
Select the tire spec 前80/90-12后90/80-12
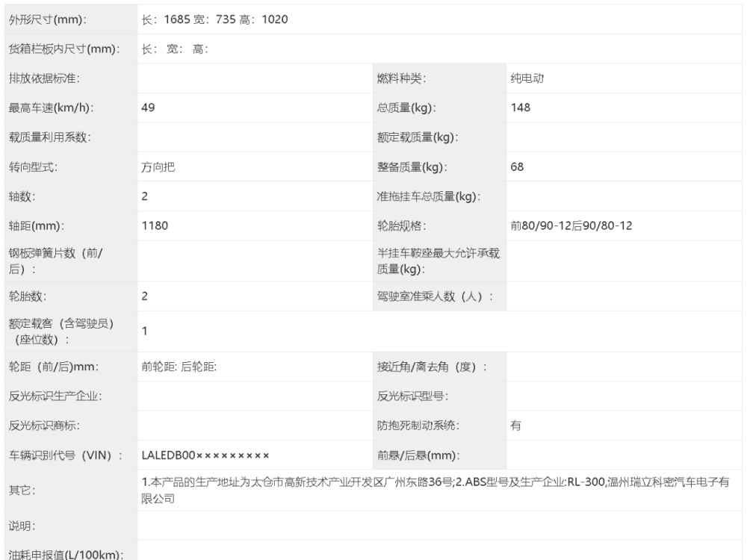tap(571, 226)
